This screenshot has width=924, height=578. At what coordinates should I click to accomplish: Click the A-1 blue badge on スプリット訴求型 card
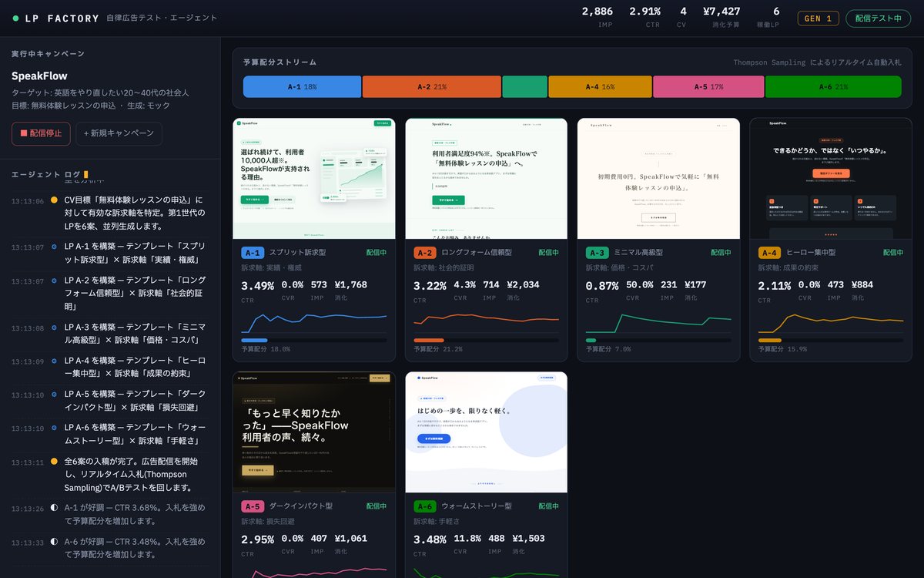pyautogui.click(x=253, y=253)
